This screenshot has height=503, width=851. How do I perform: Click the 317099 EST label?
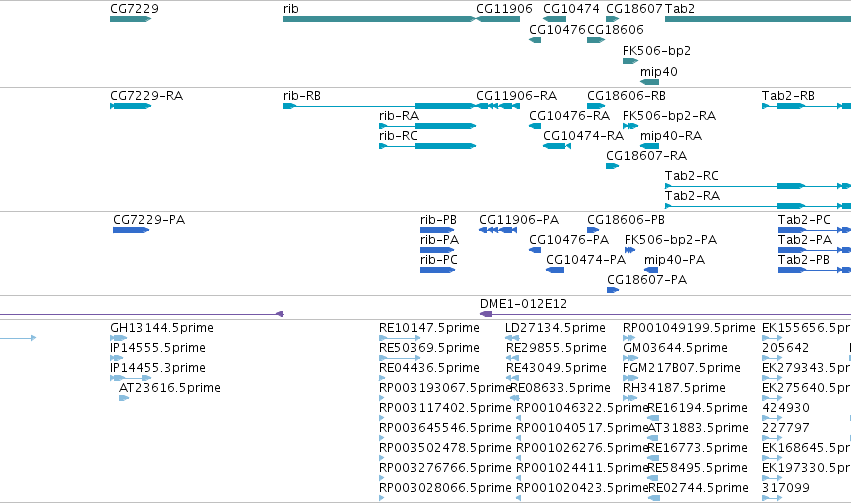786,488
